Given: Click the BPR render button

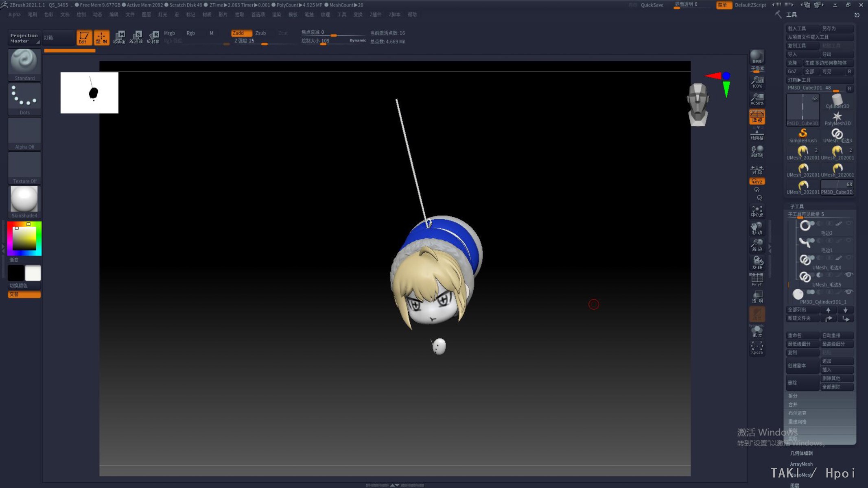Looking at the screenshot, I should (757, 57).
